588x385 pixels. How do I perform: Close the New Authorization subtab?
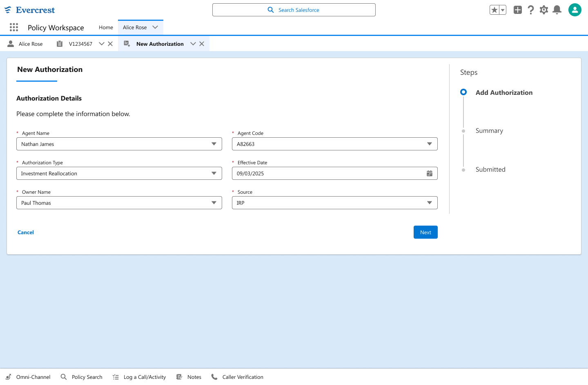202,44
